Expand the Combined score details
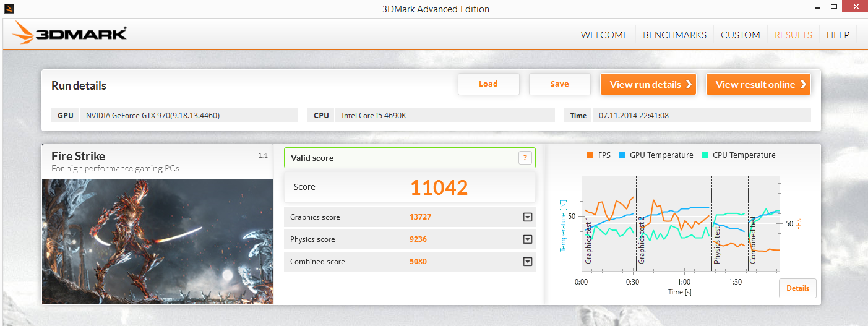868x326 pixels. click(x=528, y=262)
